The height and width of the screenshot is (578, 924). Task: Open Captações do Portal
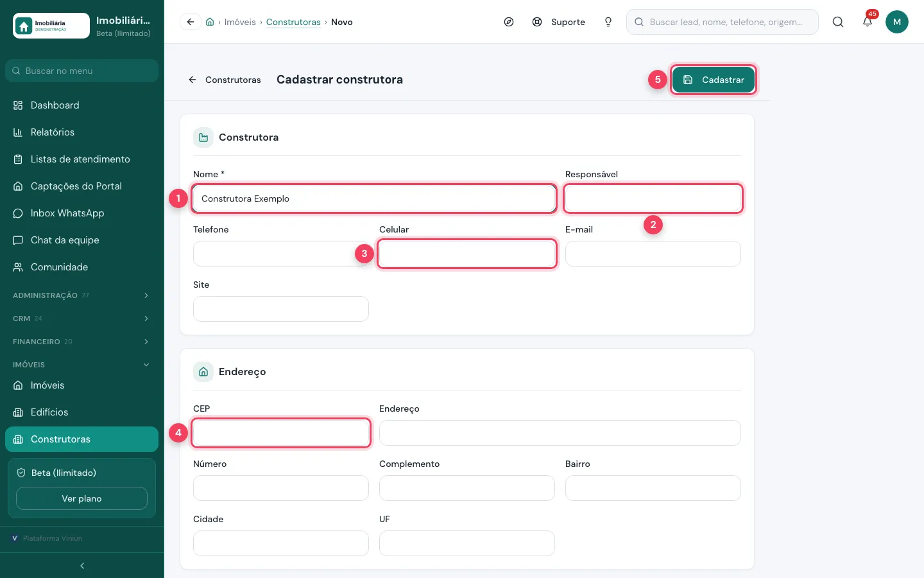point(81,186)
